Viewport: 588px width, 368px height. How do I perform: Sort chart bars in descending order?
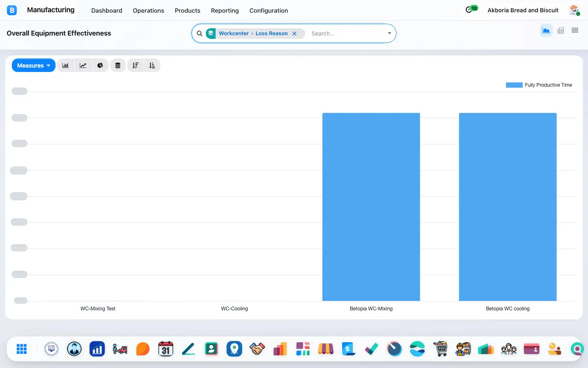coord(136,65)
